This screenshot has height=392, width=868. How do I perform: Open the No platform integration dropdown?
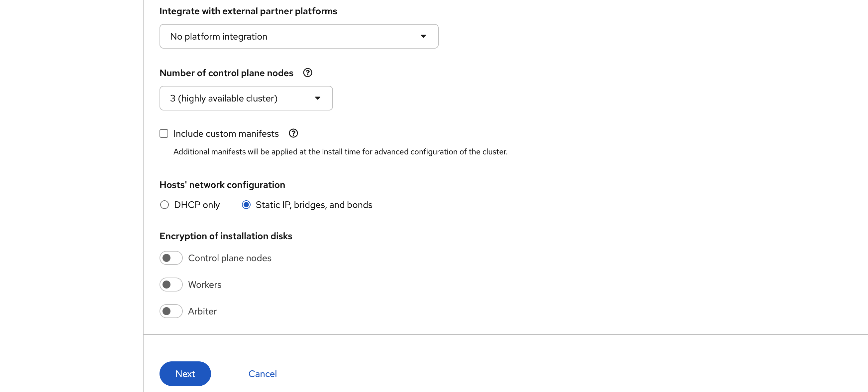pos(298,36)
